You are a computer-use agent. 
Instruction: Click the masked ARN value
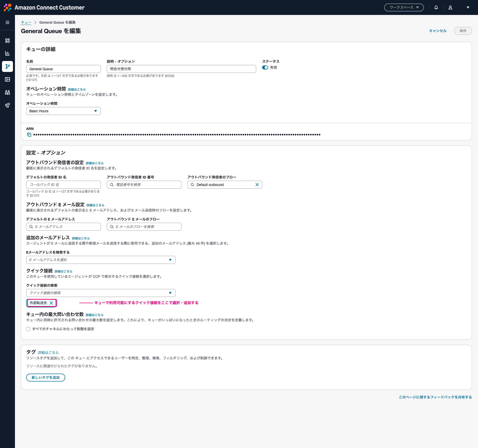(177, 135)
